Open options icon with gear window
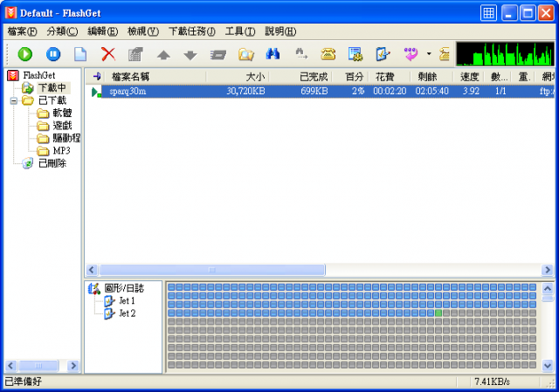This screenshot has width=559, height=392. (x=355, y=54)
